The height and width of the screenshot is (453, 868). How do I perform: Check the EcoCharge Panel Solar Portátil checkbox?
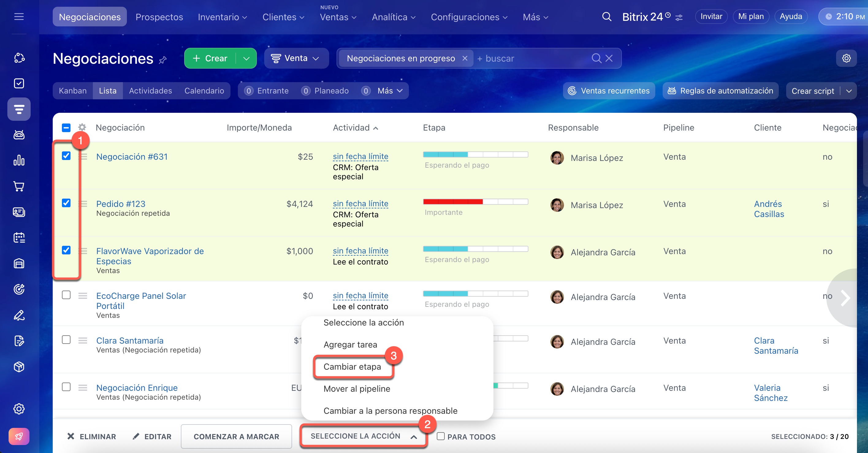pyautogui.click(x=66, y=295)
